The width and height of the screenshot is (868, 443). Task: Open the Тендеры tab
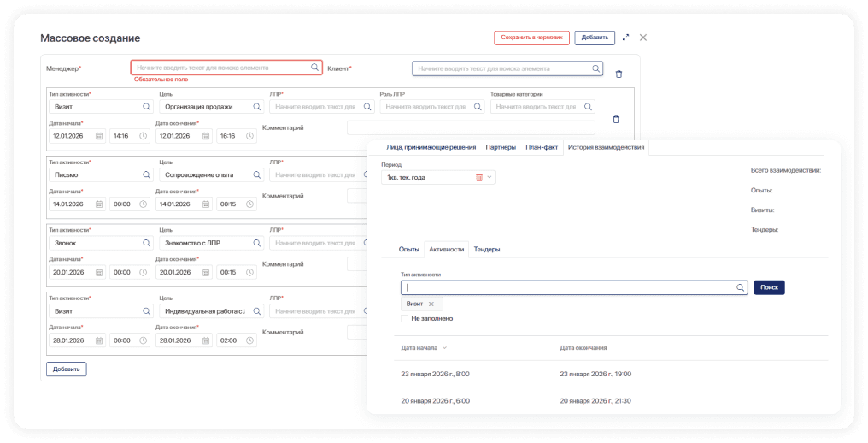coord(487,249)
